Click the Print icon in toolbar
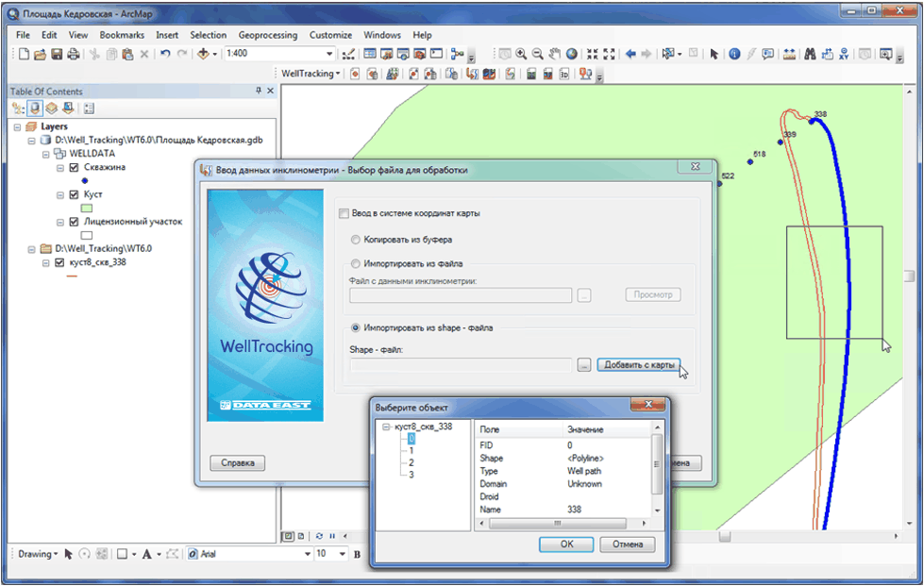 point(75,55)
